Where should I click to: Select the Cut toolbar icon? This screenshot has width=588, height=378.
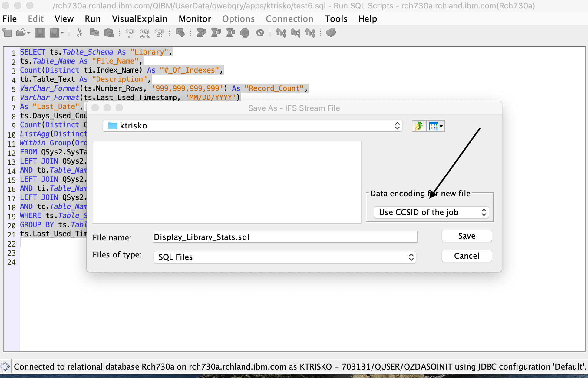point(79,32)
